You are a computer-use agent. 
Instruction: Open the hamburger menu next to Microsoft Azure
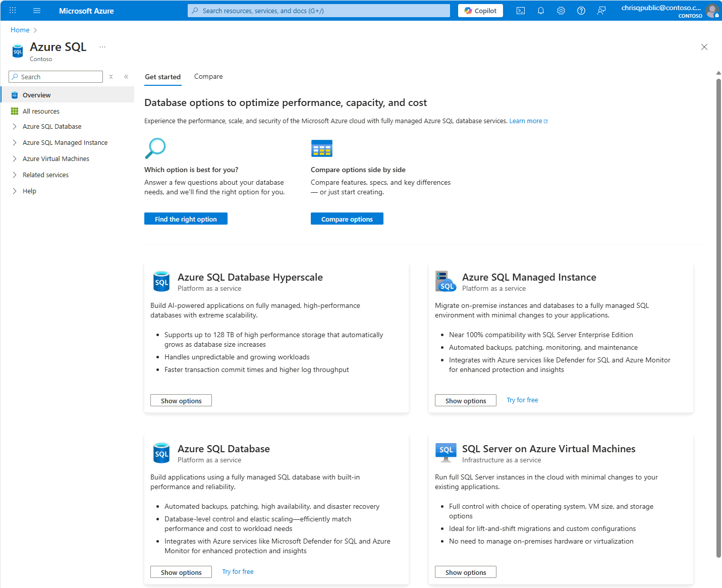(36, 10)
